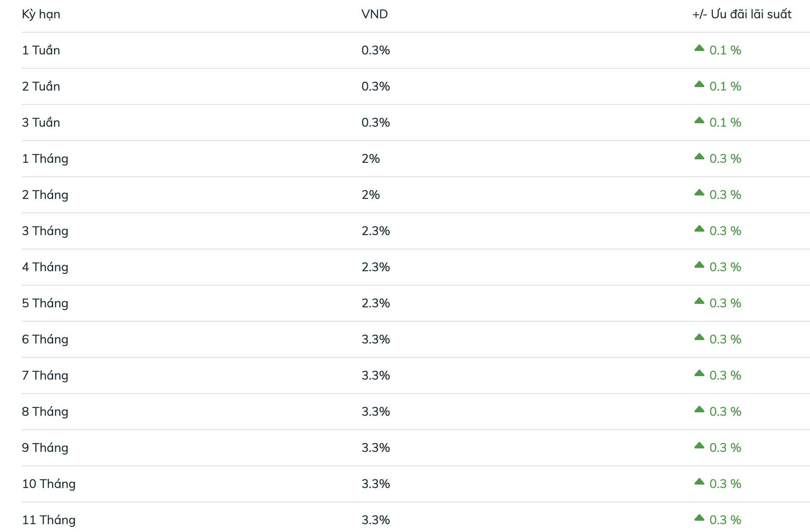Click the 3.3% rate in 7 Tháng row
Screen dimensions: 810x532
(x=375, y=375)
